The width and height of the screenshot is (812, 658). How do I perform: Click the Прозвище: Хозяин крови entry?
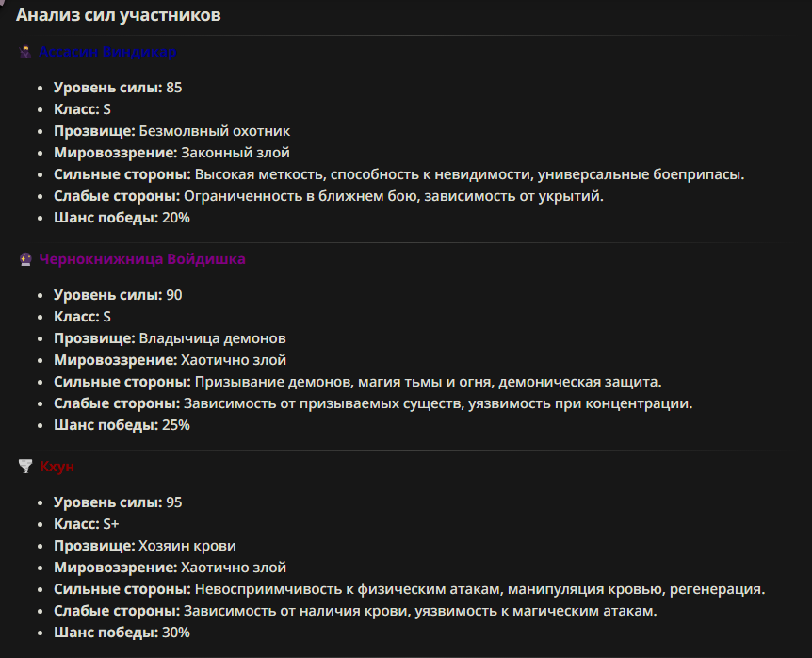(145, 546)
